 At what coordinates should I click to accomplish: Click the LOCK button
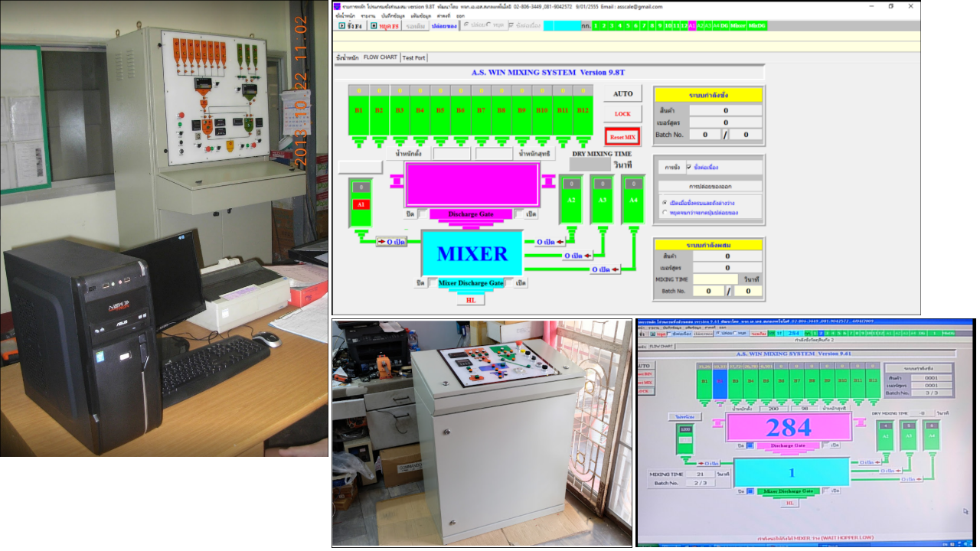[x=622, y=114]
